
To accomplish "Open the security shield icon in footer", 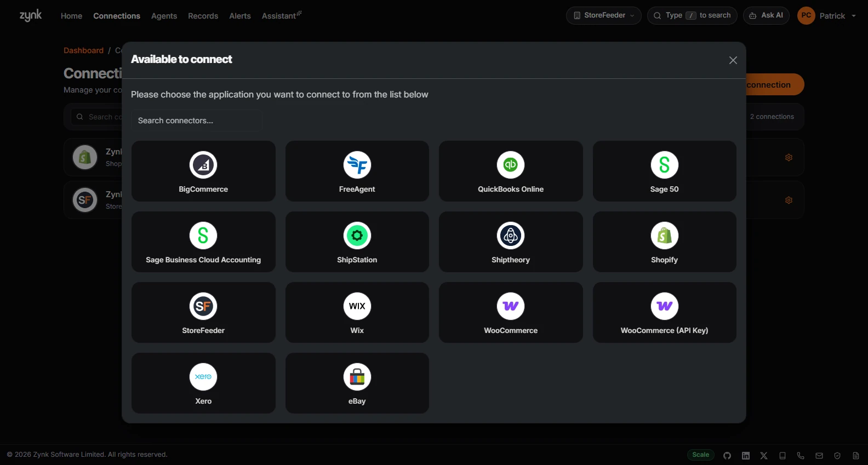I will [837, 456].
